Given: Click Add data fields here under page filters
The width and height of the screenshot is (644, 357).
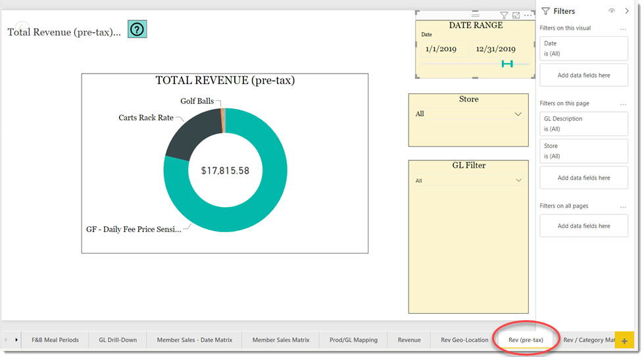Looking at the screenshot, I should [x=583, y=178].
